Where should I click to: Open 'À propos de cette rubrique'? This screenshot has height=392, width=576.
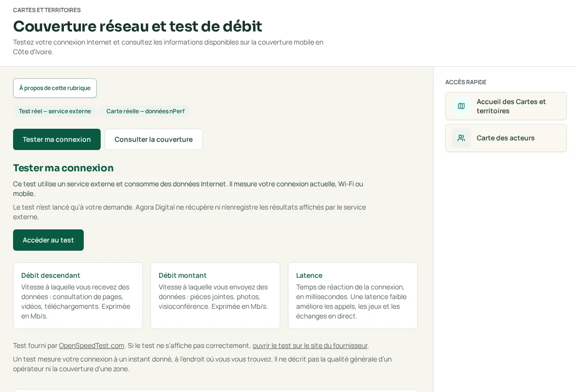point(55,88)
